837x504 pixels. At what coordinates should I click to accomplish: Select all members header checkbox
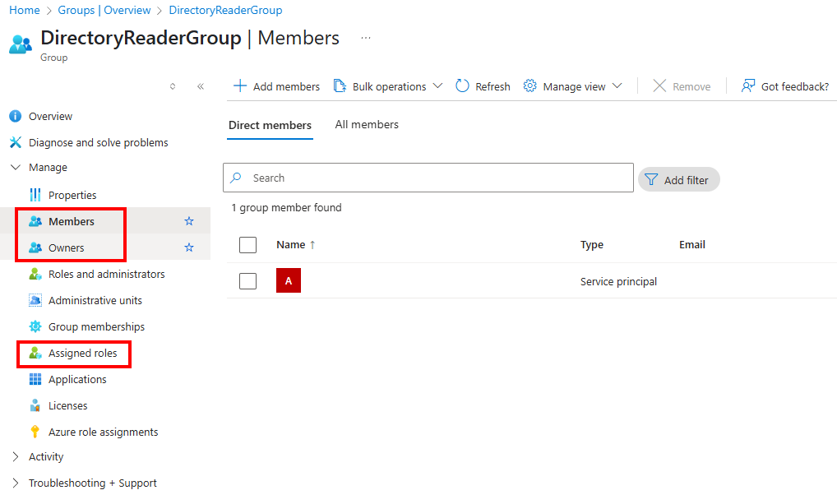(247, 245)
